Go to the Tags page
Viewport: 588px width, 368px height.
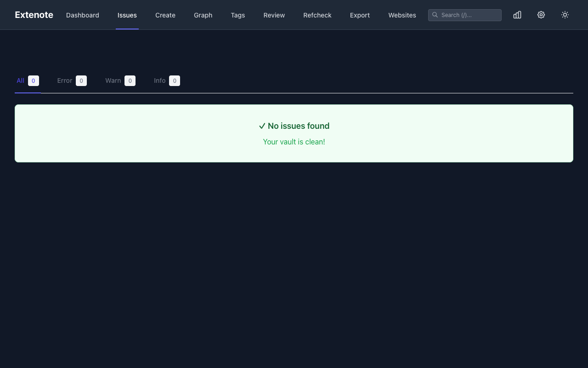click(238, 15)
